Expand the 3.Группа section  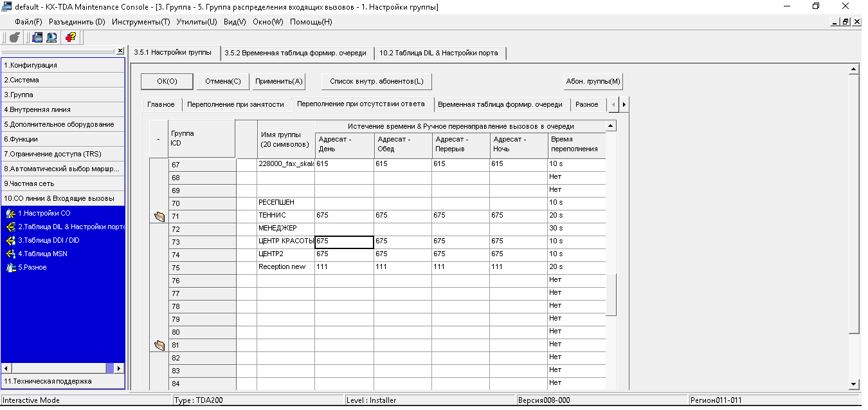point(63,95)
